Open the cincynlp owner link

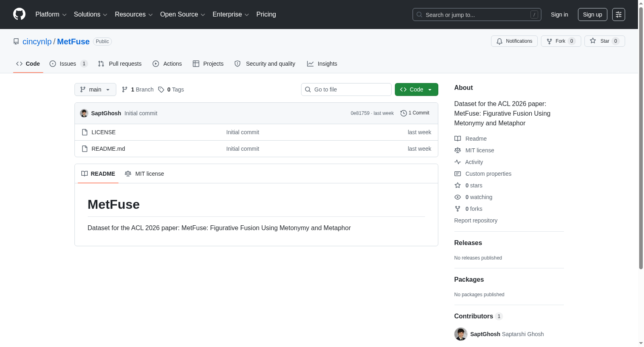click(x=37, y=42)
